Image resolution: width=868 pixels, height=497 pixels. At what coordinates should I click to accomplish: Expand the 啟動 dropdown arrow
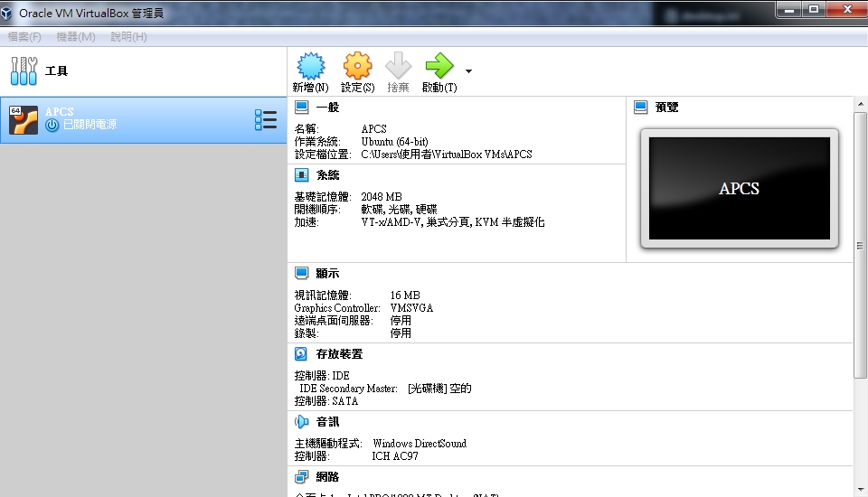click(x=468, y=70)
